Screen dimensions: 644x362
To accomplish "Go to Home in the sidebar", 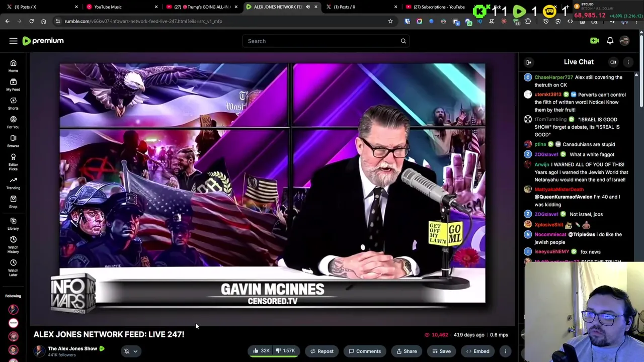I will click(13, 66).
